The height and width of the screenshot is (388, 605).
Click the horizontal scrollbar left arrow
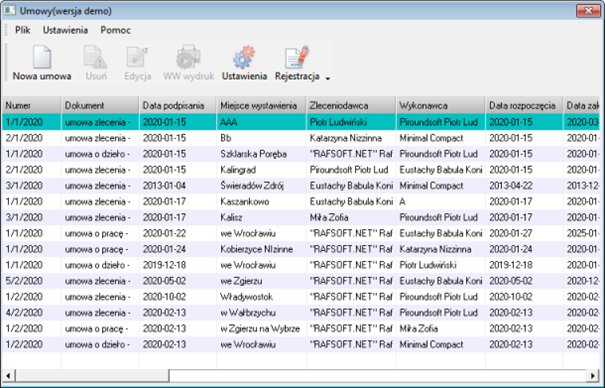tap(8, 375)
